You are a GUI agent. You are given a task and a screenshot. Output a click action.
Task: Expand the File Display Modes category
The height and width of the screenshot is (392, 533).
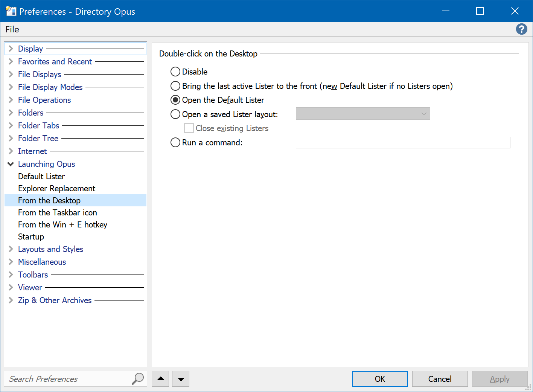pyautogui.click(x=11, y=87)
